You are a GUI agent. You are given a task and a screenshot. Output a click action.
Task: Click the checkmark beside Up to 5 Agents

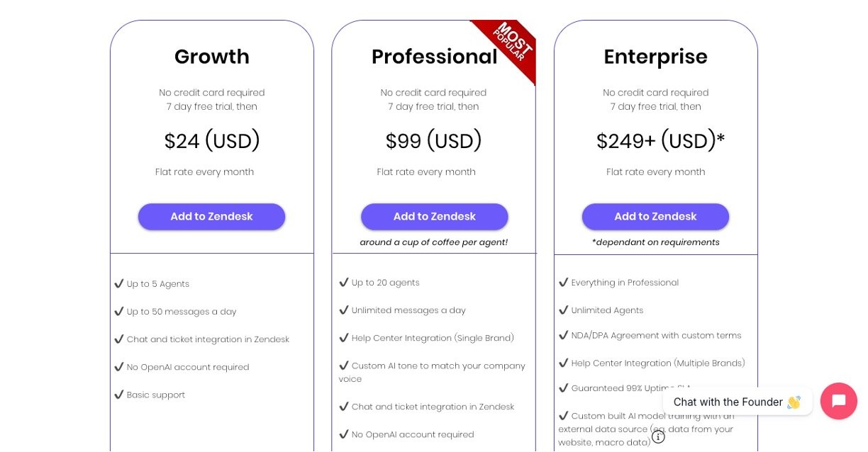tap(118, 283)
